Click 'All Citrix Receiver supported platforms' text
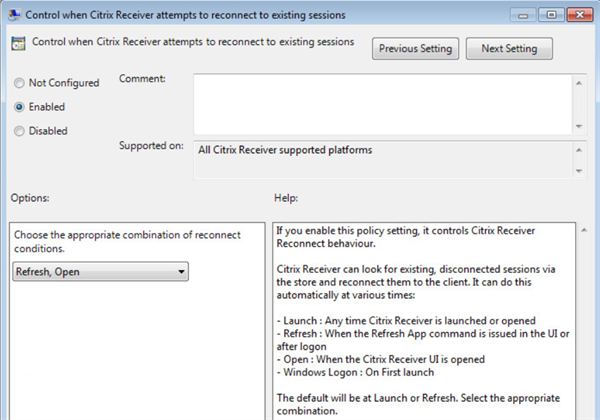 (x=285, y=150)
